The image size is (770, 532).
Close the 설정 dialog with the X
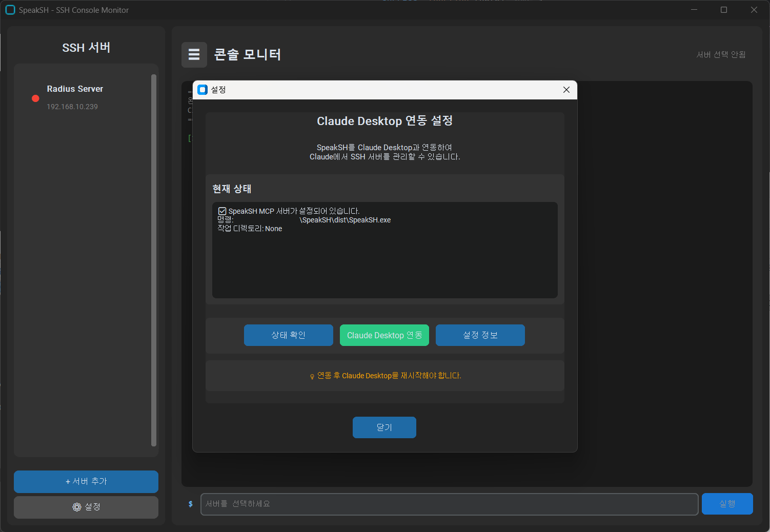coord(566,90)
